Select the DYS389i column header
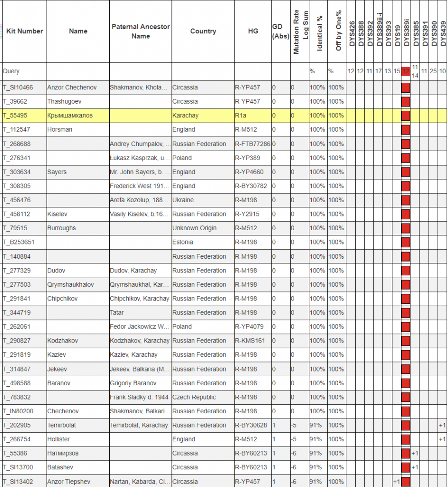 click(x=406, y=31)
